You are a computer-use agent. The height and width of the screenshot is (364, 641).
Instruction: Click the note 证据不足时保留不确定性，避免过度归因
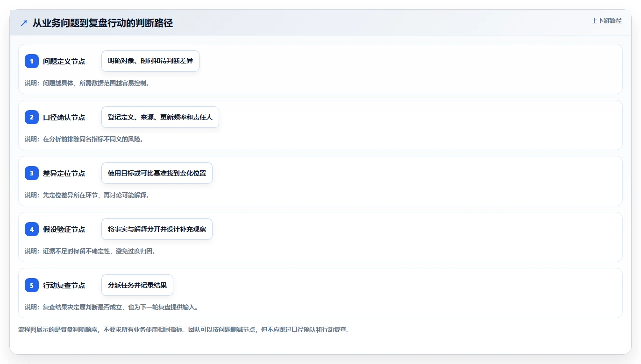(x=90, y=251)
